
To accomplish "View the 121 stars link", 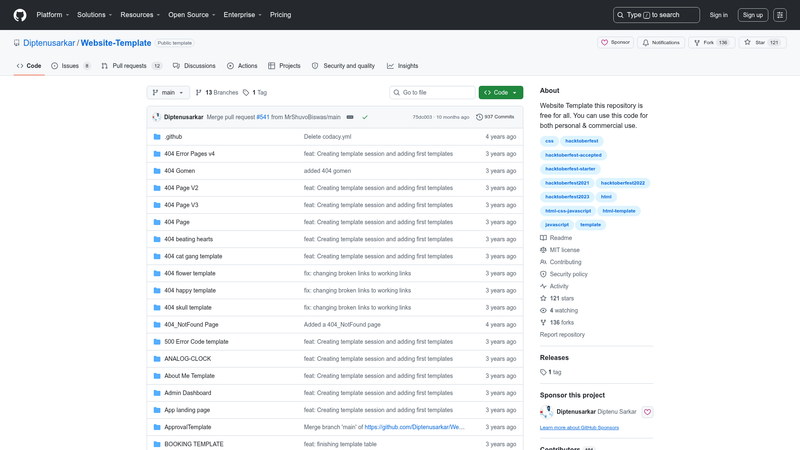I will pyautogui.click(x=557, y=298).
